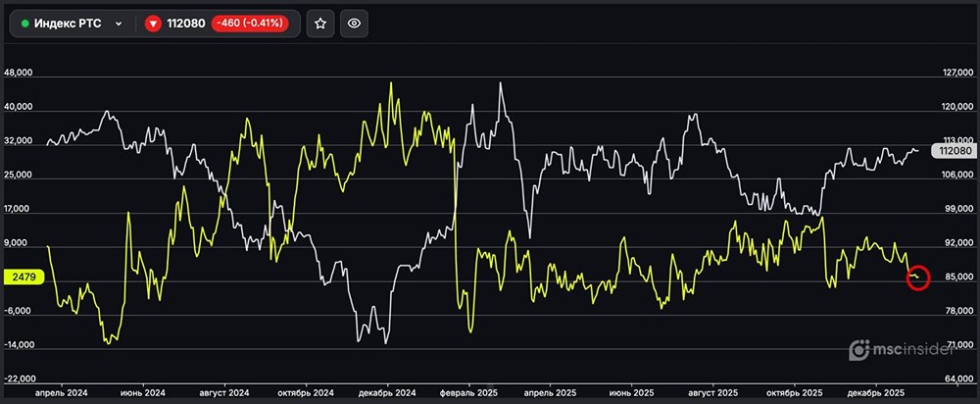The height and width of the screenshot is (404, 980).
Task: Select апрель 2025 on the time axis
Action: pos(550,393)
